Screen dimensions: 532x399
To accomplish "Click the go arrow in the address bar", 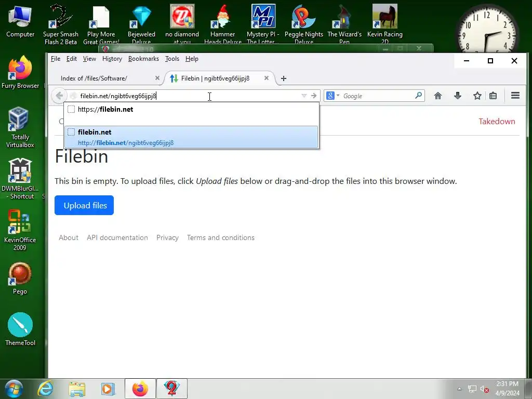I will click(x=313, y=96).
